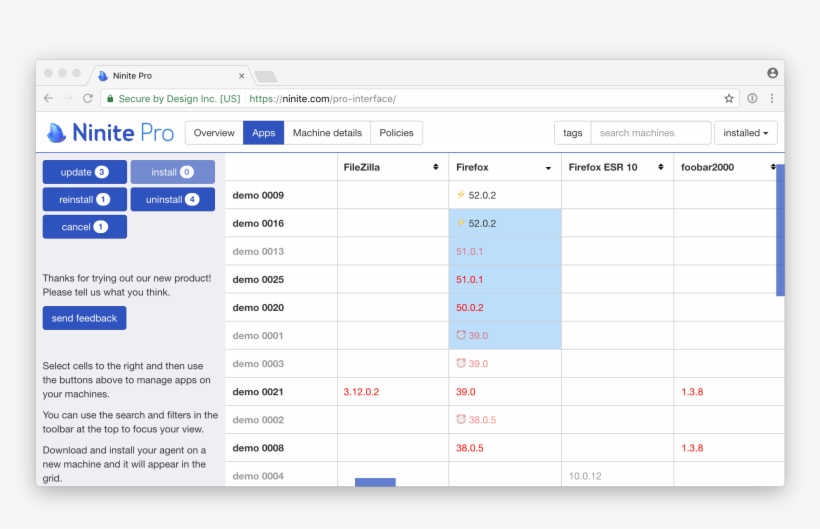Image resolution: width=820 pixels, height=529 pixels.
Task: Select the demo 0016 machine name
Action: tap(258, 223)
